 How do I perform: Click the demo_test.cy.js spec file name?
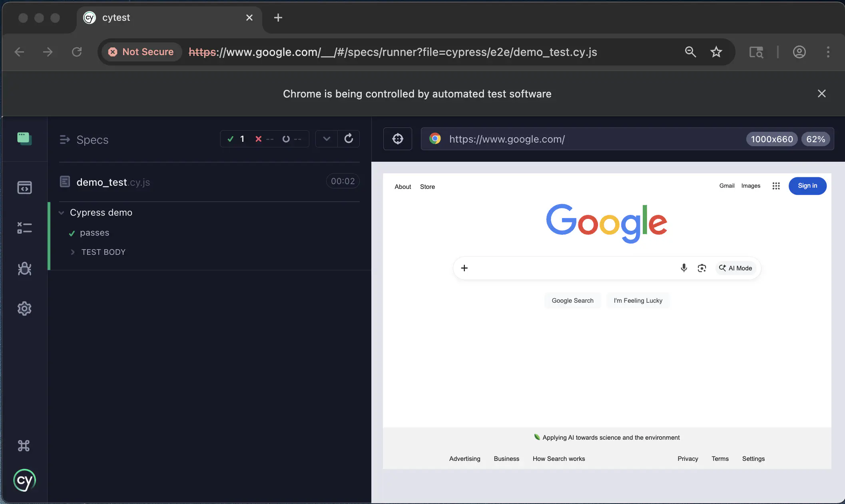[113, 182]
